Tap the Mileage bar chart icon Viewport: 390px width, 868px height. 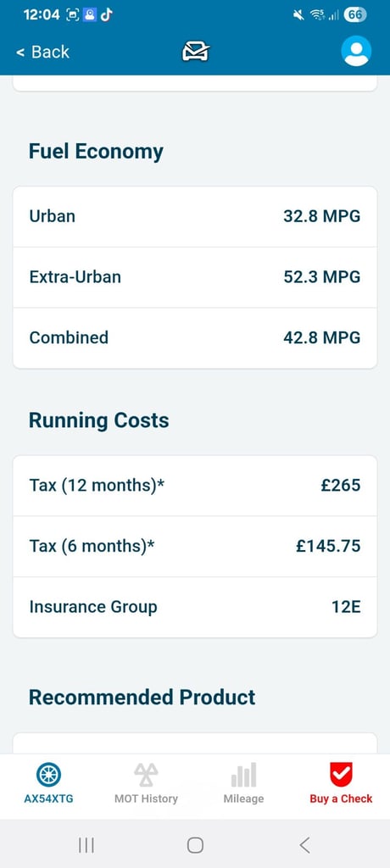pos(243,775)
